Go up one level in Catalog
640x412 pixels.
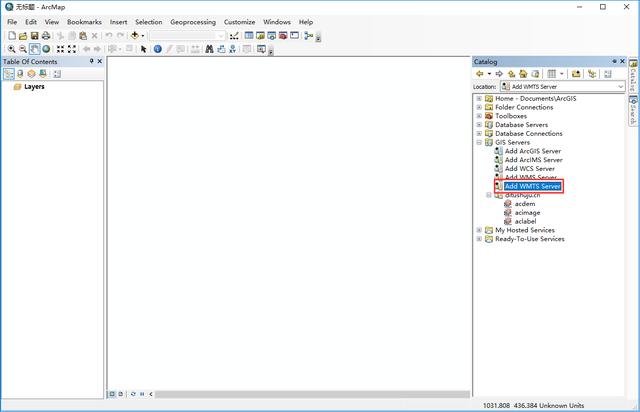[x=511, y=74]
